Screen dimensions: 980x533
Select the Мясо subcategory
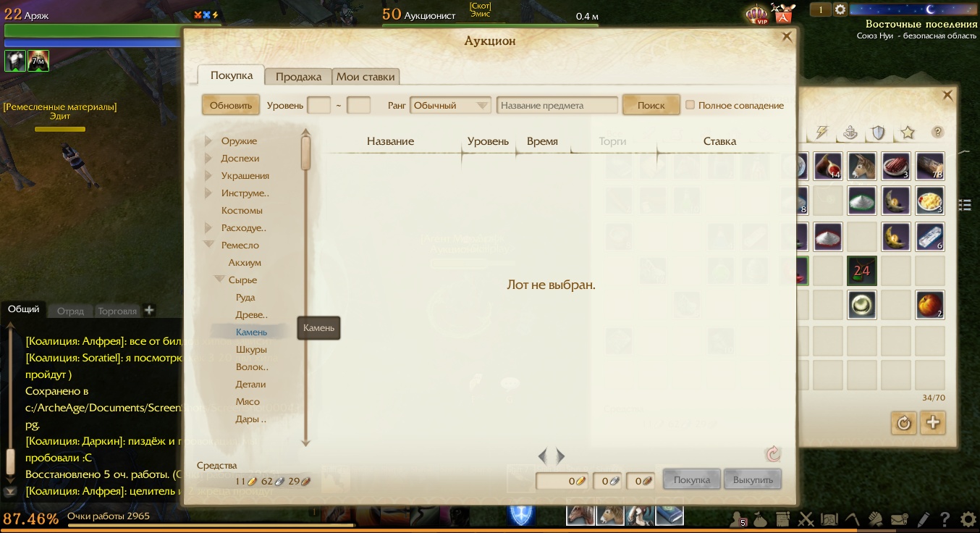248,402
